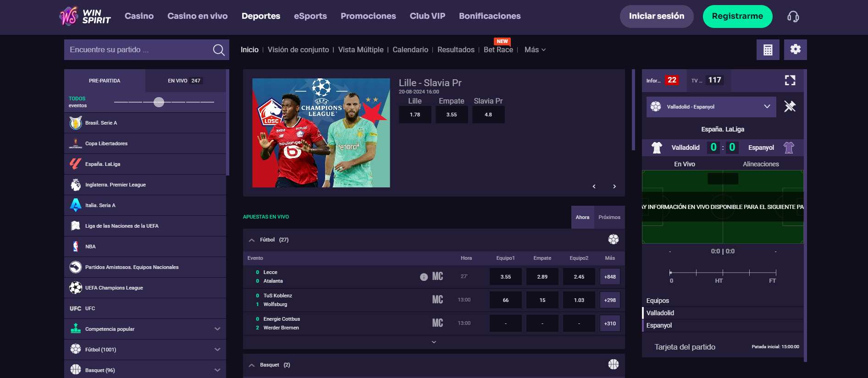868x378 pixels.
Task: Expand Fútbol (1001) sidebar section
Action: [217, 350]
